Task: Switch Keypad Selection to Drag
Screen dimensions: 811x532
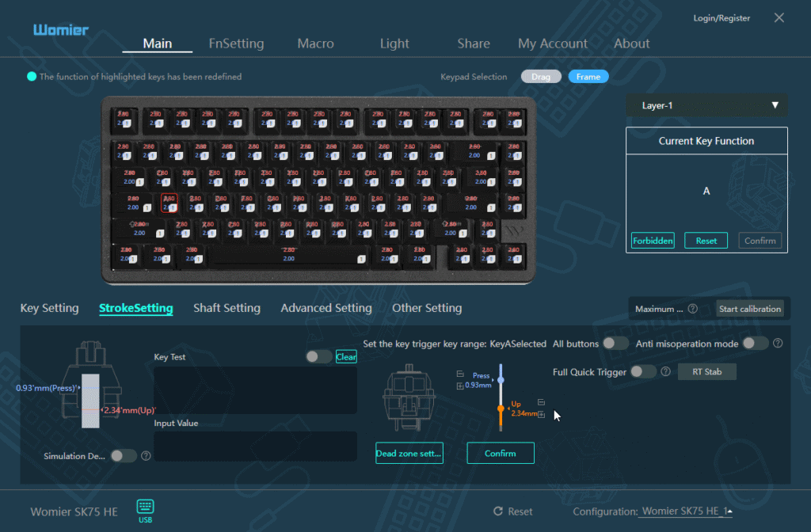Action: click(x=541, y=77)
